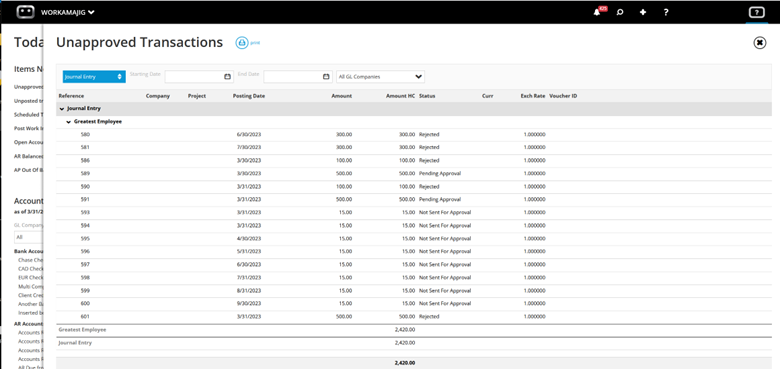
Task: Select journal entry reference 581
Action: [85, 148]
